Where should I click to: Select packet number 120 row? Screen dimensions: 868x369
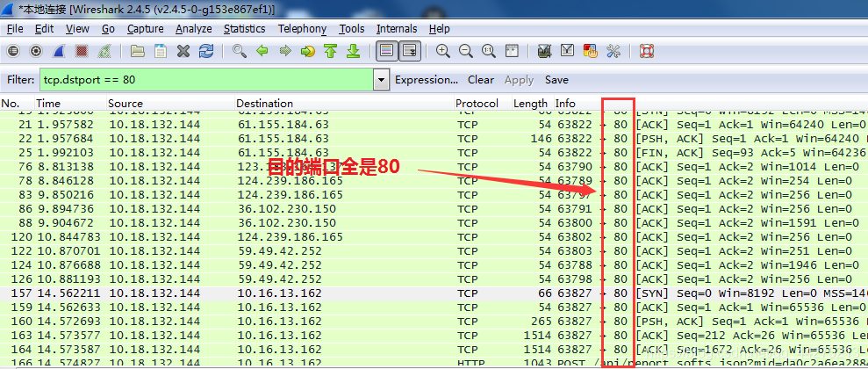pos(434,237)
